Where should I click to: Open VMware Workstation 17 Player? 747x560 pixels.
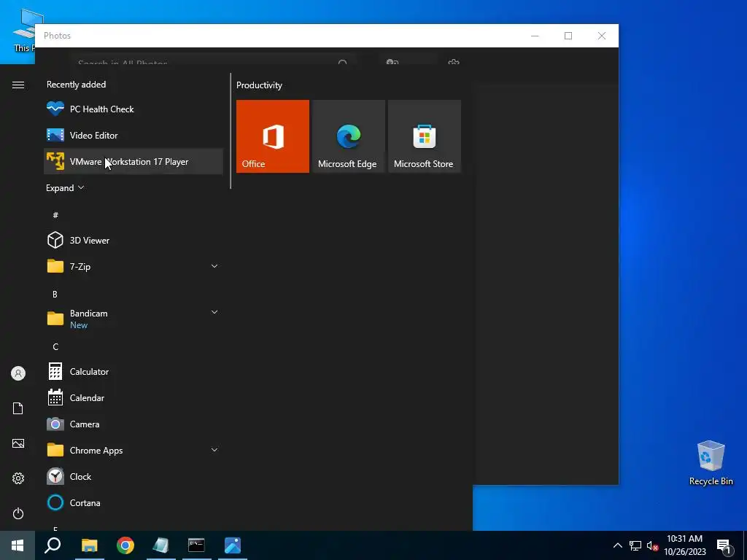tap(133, 161)
